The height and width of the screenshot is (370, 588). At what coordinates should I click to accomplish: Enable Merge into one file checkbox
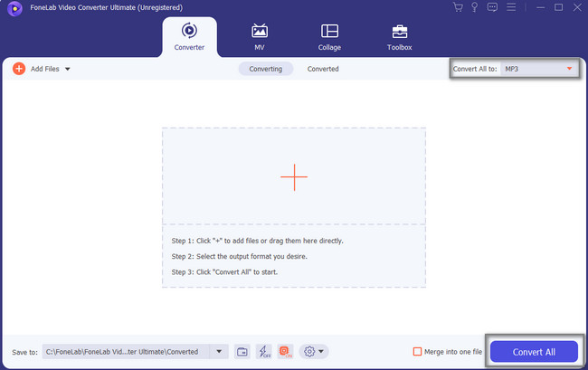(x=417, y=352)
